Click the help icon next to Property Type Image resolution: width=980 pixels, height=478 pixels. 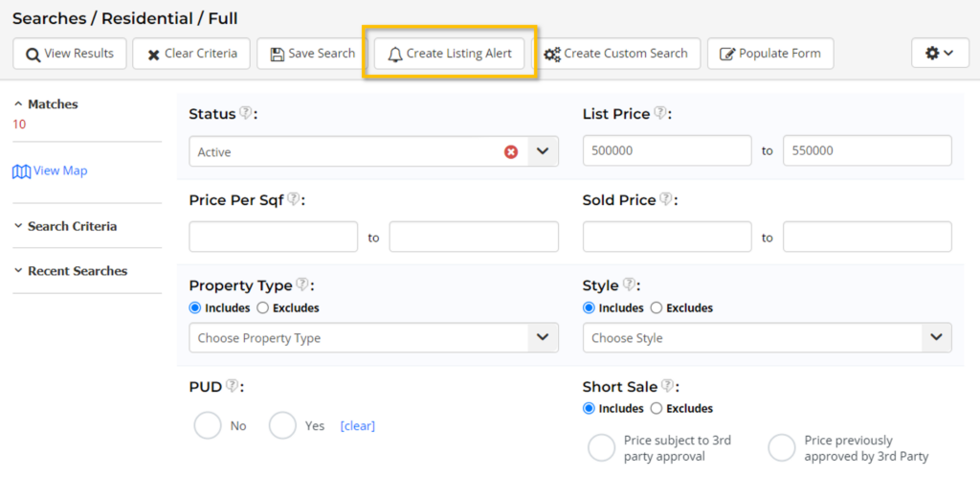click(302, 285)
